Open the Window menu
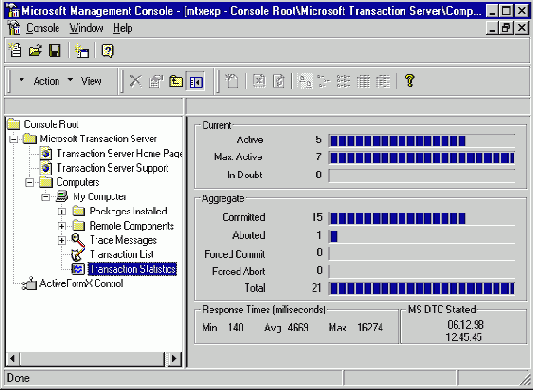This screenshot has width=533, height=390. click(86, 28)
